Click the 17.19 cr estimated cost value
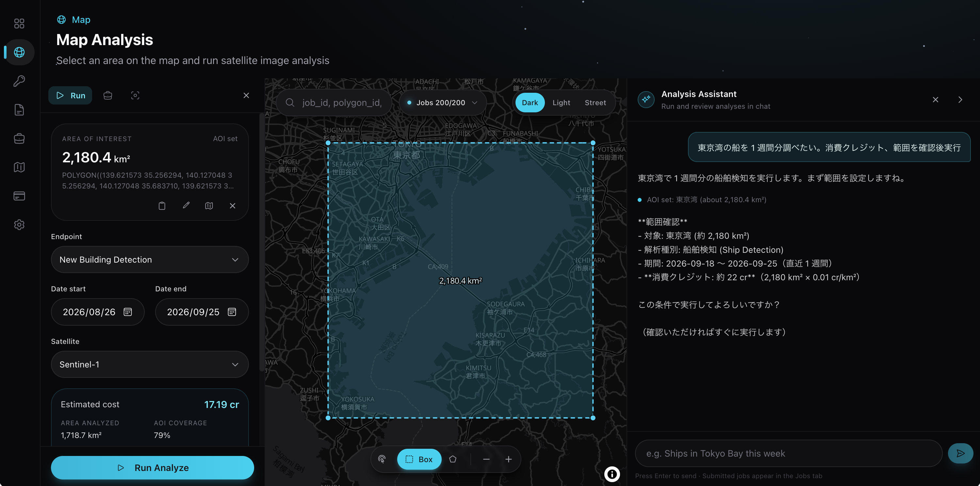 pyautogui.click(x=221, y=405)
